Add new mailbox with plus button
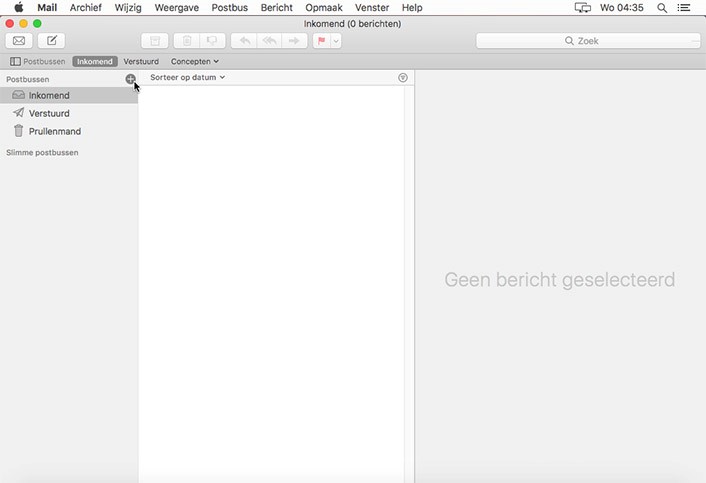 point(130,79)
